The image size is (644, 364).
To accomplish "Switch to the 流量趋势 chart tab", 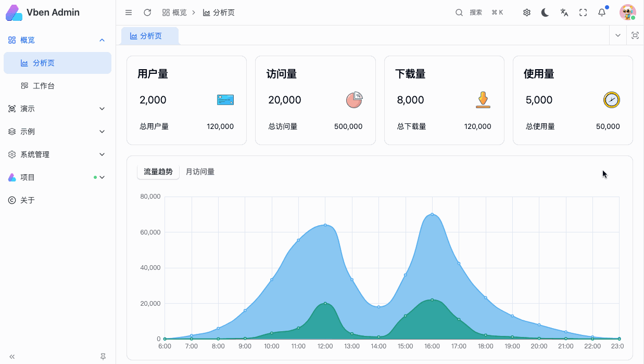I will (158, 172).
